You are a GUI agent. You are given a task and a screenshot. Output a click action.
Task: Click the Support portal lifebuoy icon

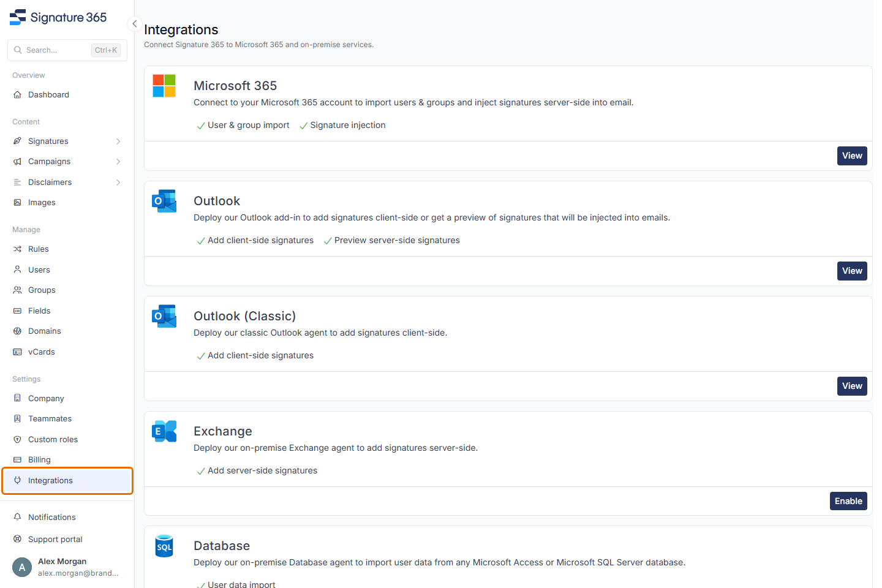click(17, 540)
